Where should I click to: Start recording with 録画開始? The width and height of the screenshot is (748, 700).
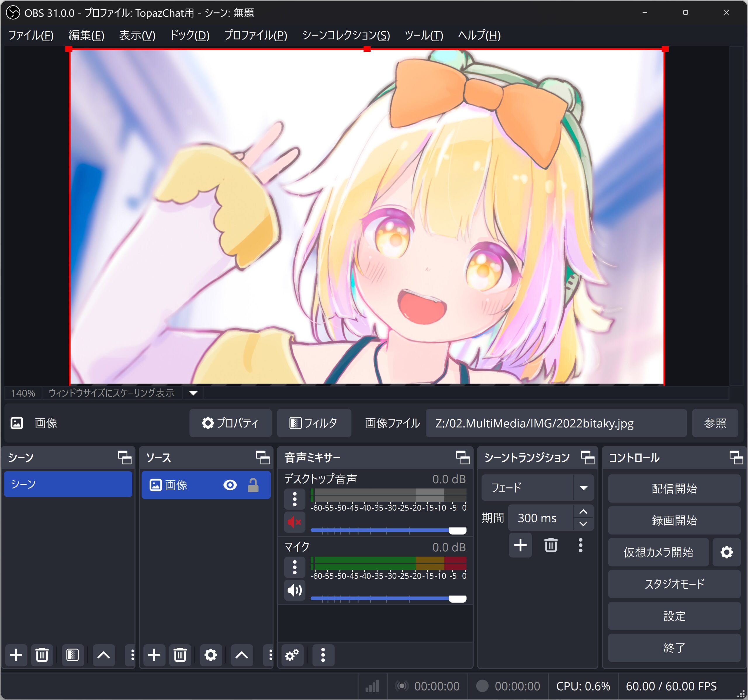tap(674, 520)
